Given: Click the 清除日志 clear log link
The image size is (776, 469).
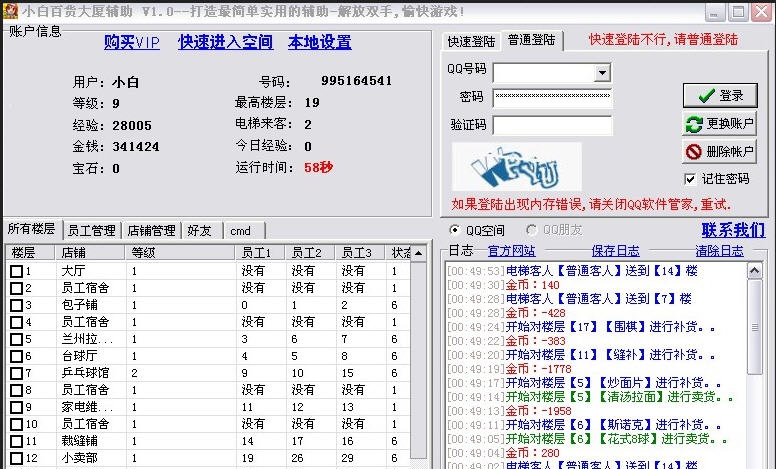Looking at the screenshot, I should pyautogui.click(x=719, y=251).
